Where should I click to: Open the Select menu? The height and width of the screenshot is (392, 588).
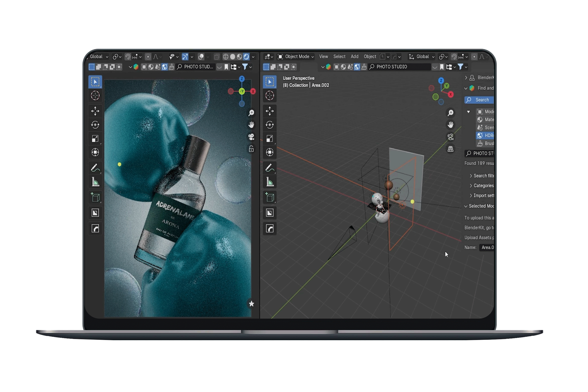pyautogui.click(x=339, y=57)
